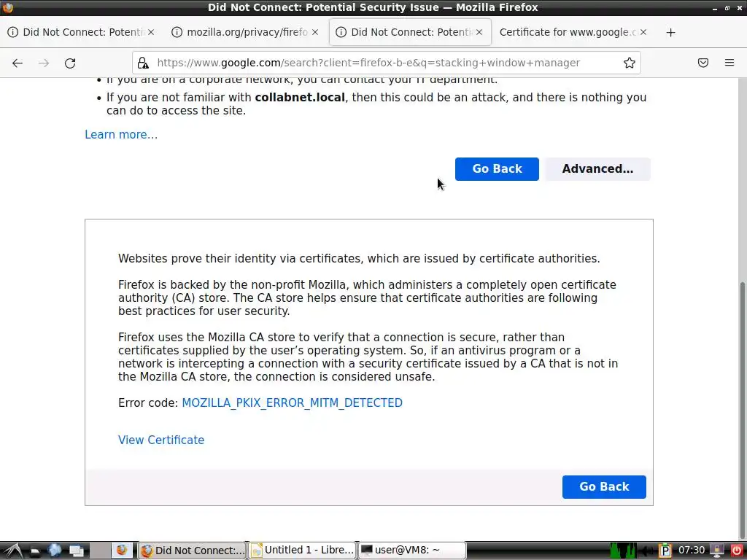Open the View Certificate link
Screen dimensions: 747x560
coord(161,440)
